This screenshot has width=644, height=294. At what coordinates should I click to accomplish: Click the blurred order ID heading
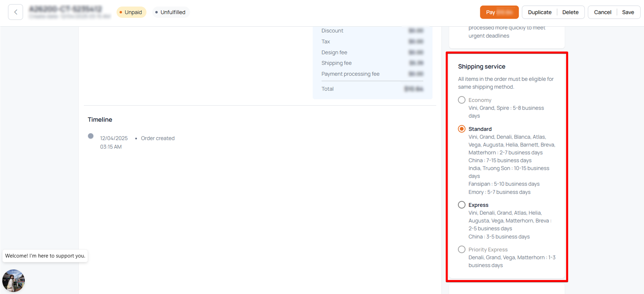65,9
